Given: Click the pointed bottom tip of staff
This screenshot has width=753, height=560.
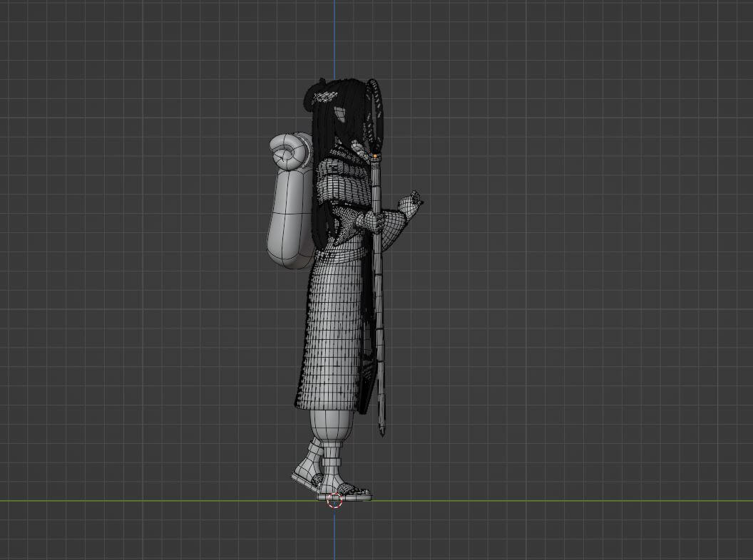Looking at the screenshot, I should [381, 431].
